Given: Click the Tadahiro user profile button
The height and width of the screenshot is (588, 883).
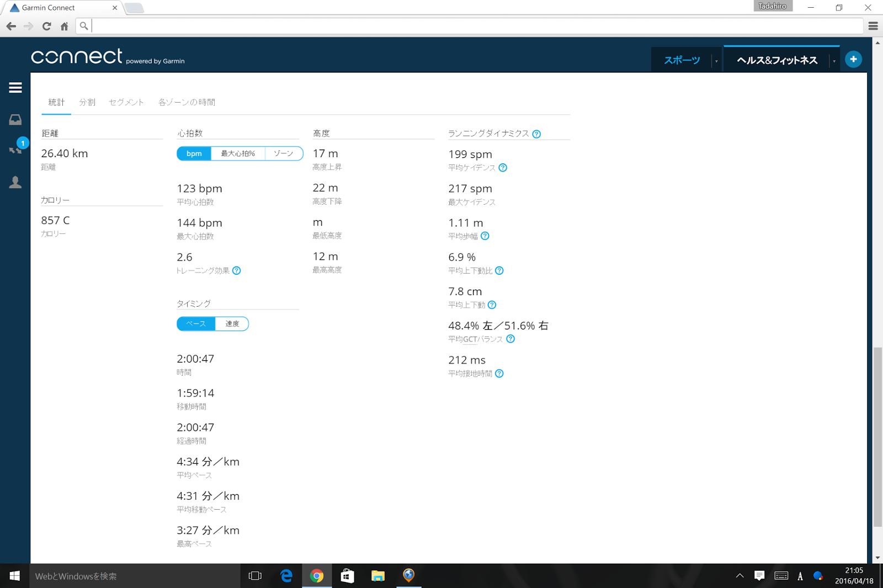Looking at the screenshot, I should pos(773,6).
